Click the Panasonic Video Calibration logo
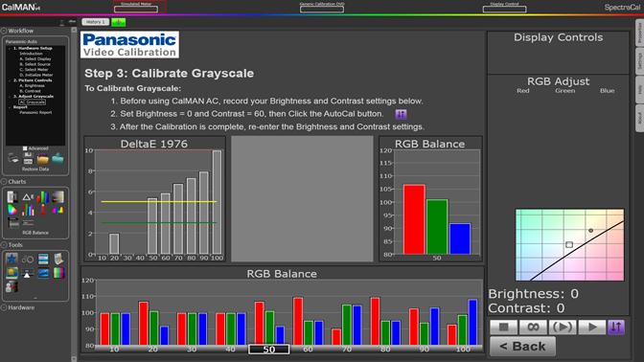The width and height of the screenshot is (644, 362). 129,45
